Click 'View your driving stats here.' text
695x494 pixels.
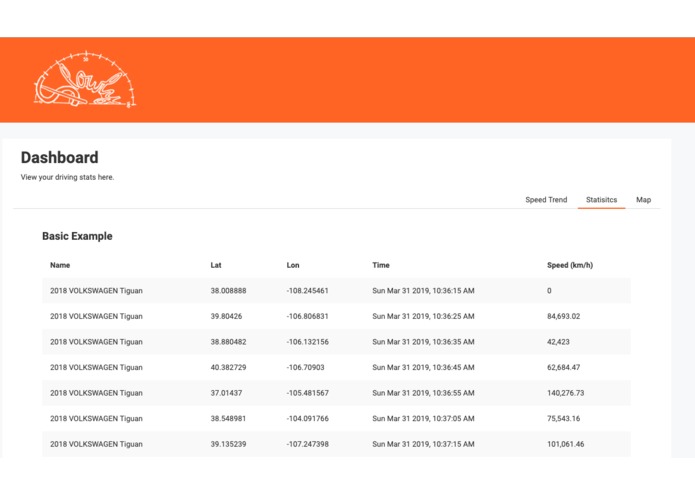[67, 177]
